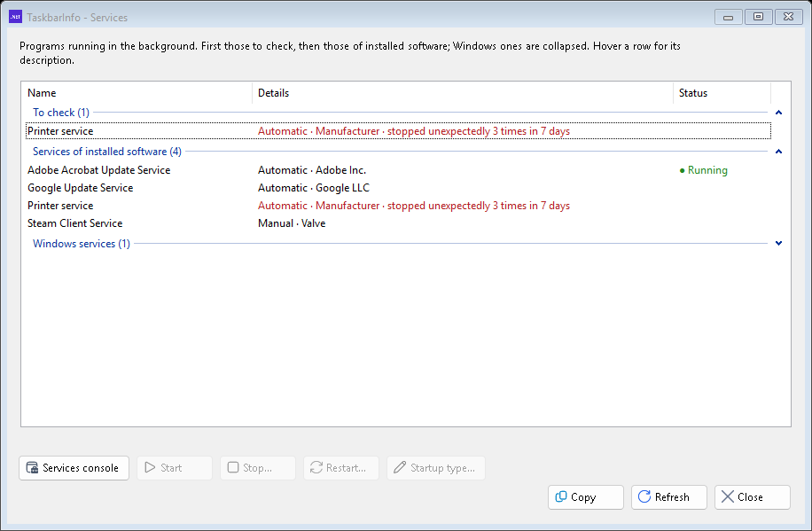Screen dimensions: 812x531
Task: Refresh the services list
Action: pos(669,497)
